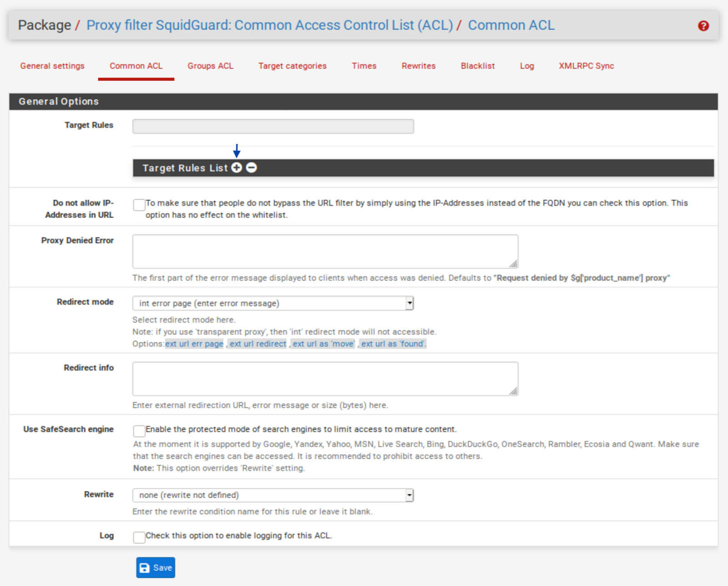Go to the Target categories tab

[293, 66]
